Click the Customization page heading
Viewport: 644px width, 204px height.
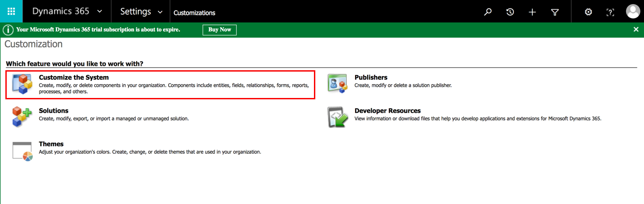coord(34,44)
